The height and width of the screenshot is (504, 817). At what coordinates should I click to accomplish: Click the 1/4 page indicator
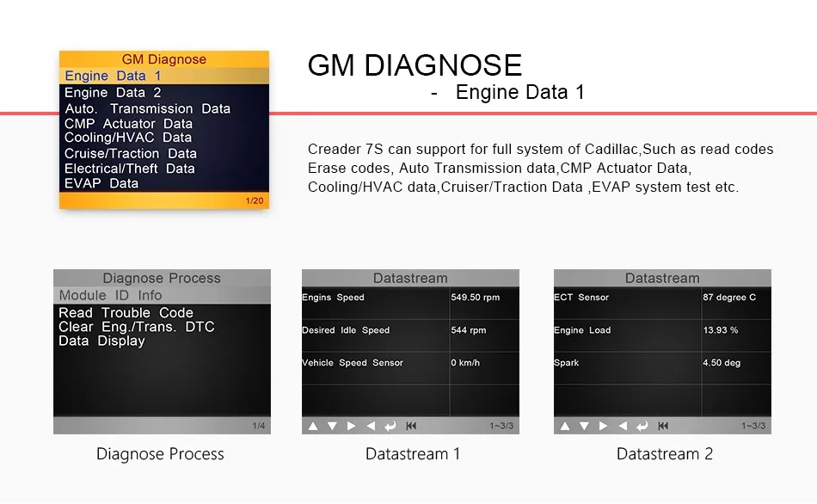click(259, 426)
